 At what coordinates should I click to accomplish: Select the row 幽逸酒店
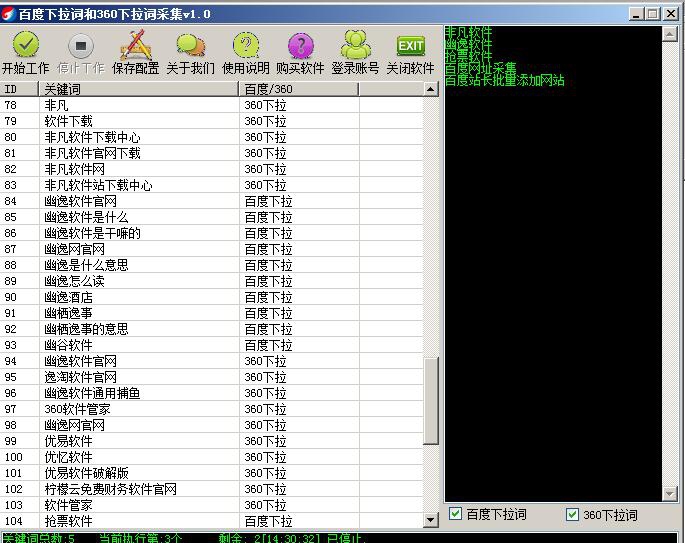tap(211, 297)
